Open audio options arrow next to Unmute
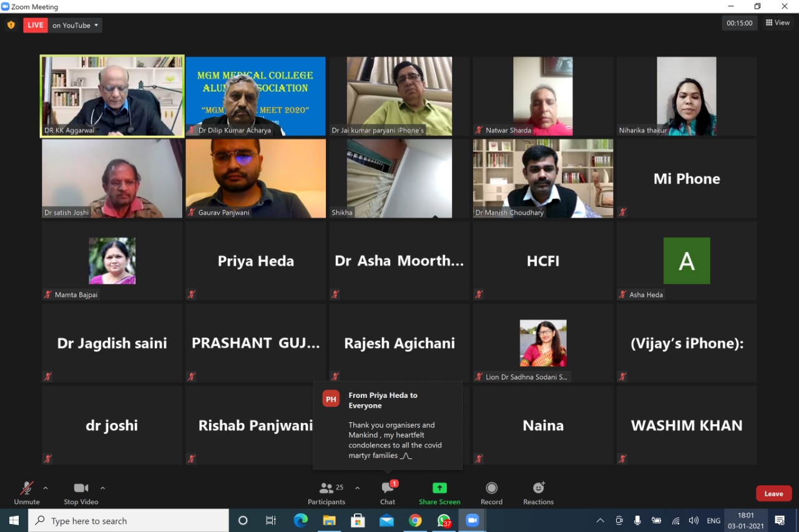 pos(45,488)
